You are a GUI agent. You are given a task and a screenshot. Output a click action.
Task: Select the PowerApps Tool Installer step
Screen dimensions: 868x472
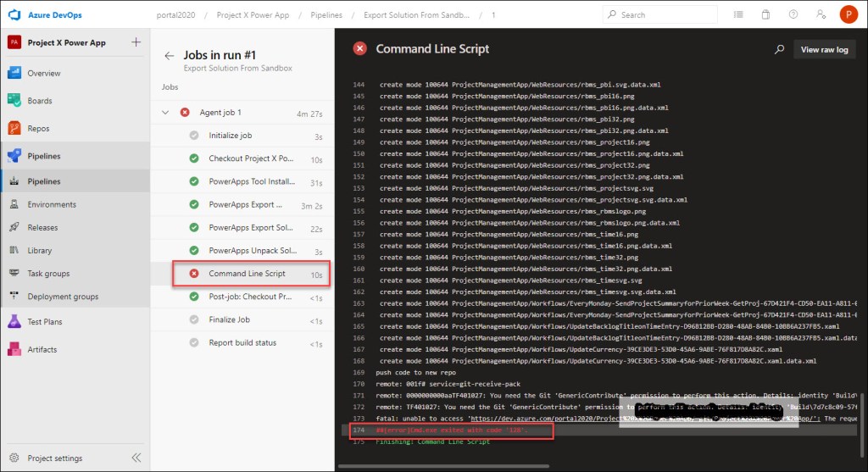(x=251, y=182)
